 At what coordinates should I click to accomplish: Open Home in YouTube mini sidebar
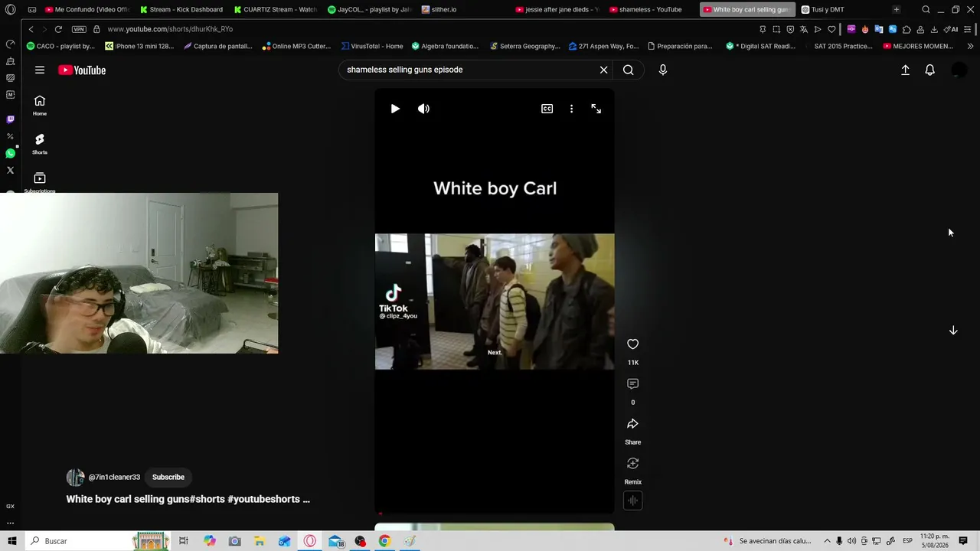tap(40, 106)
